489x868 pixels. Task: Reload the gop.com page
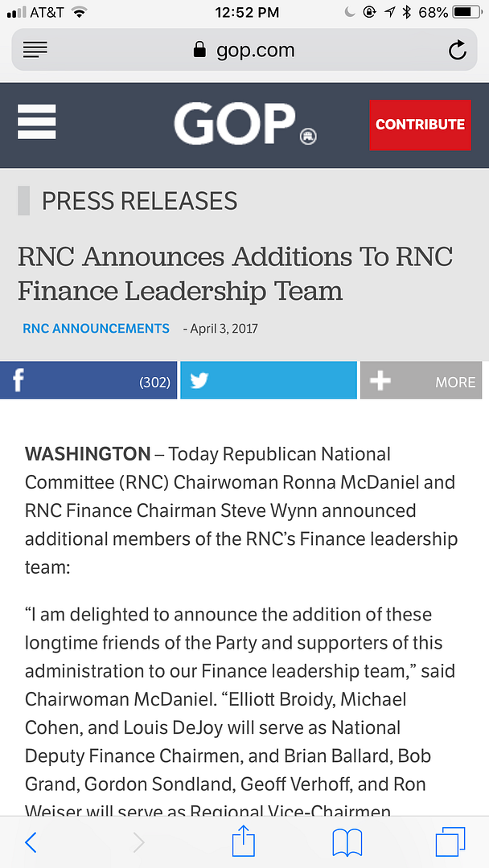point(457,51)
